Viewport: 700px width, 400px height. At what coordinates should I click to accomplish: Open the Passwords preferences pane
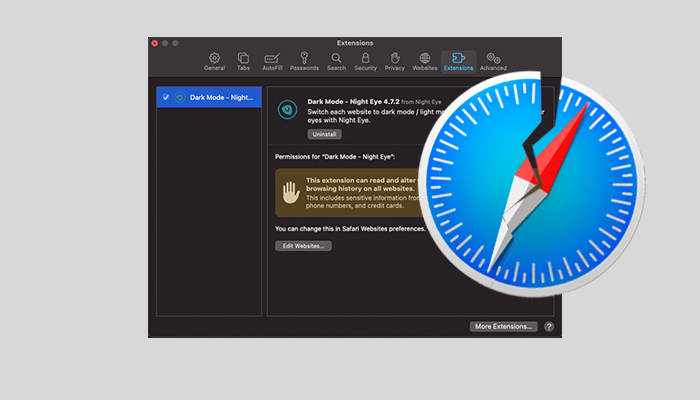tap(304, 62)
